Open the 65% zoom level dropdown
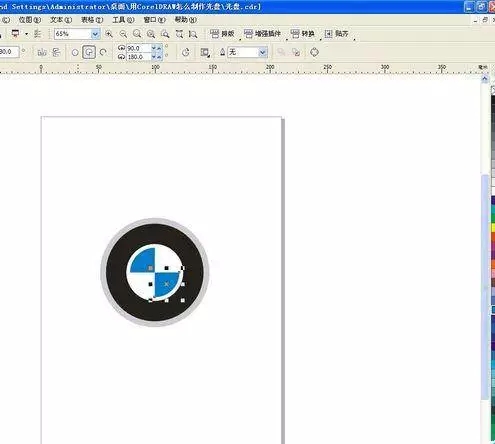The image size is (495, 444). click(x=95, y=34)
